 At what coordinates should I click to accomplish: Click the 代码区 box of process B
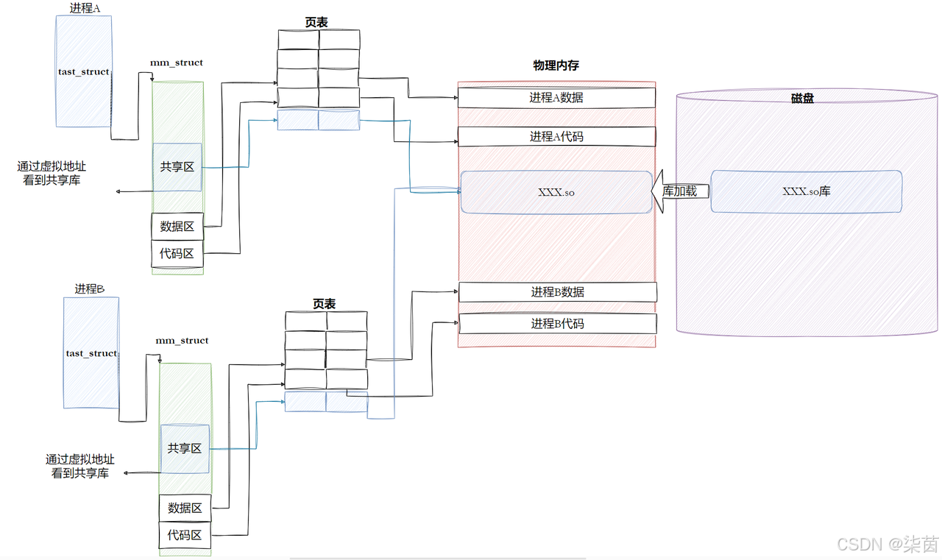185,535
